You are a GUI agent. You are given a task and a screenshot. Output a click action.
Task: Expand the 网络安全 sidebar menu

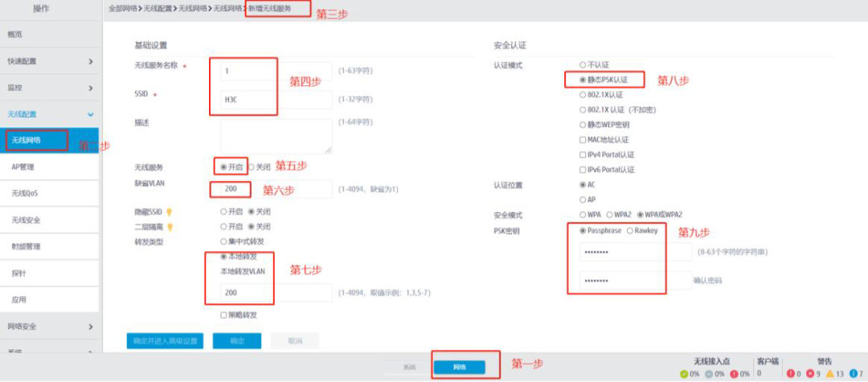tap(49, 327)
